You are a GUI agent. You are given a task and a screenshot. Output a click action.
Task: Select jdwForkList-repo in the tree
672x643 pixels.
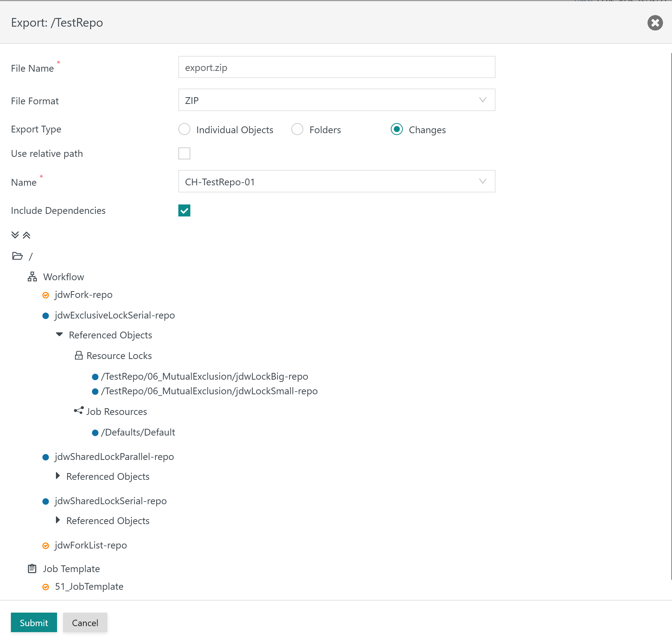[91, 545]
